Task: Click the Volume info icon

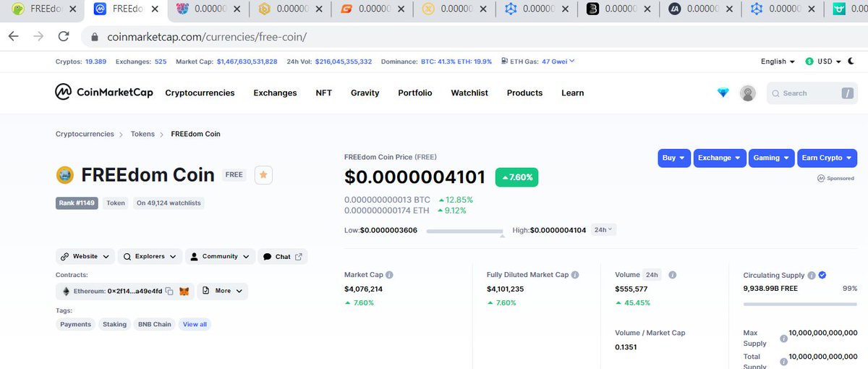Action: click(672, 275)
